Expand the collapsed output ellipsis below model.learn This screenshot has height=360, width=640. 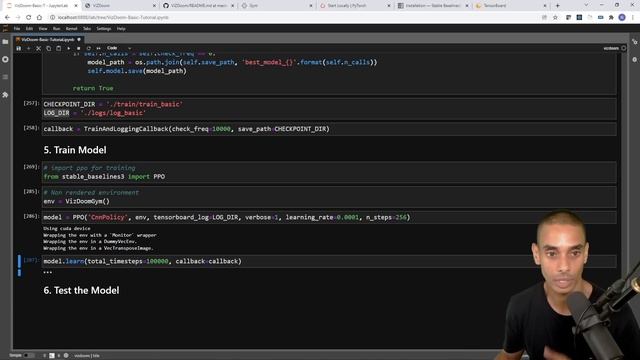48,272
